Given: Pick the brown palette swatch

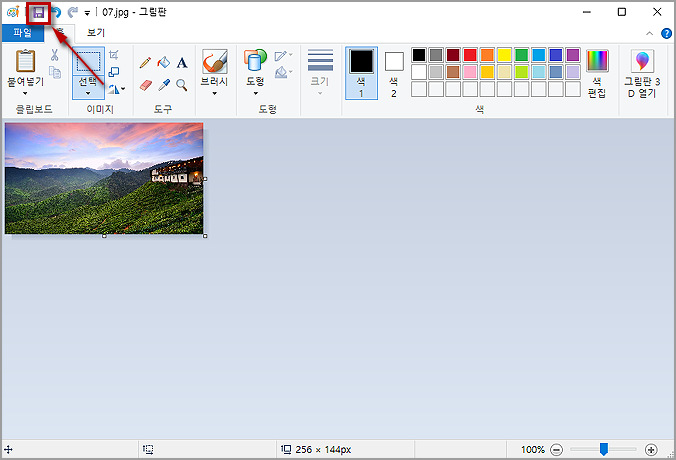Looking at the screenshot, I should click(x=453, y=72).
